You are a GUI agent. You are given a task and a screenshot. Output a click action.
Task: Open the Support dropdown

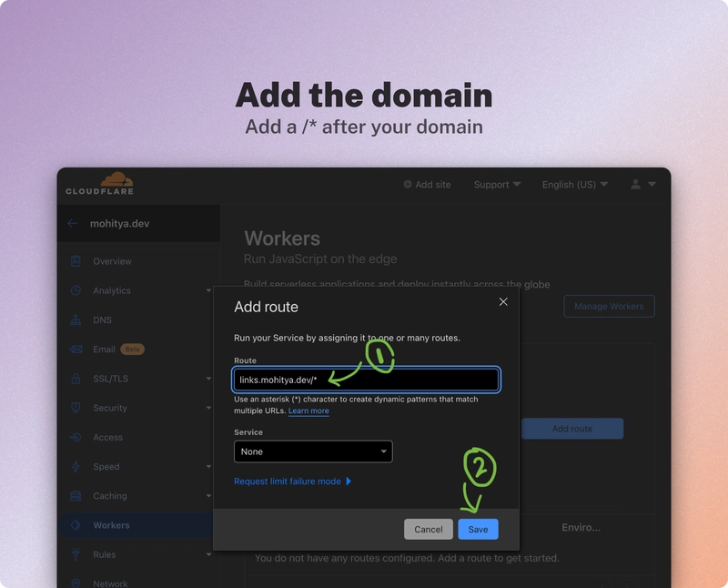coord(497,185)
